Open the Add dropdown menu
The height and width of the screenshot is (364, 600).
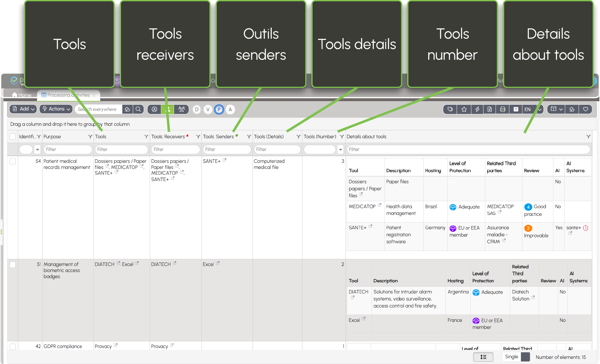[23, 109]
